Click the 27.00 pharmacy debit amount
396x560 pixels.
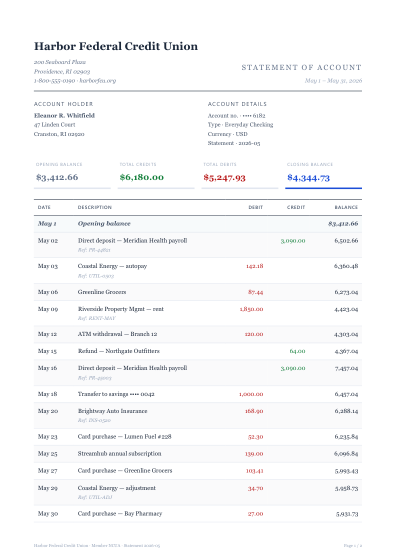point(256,514)
